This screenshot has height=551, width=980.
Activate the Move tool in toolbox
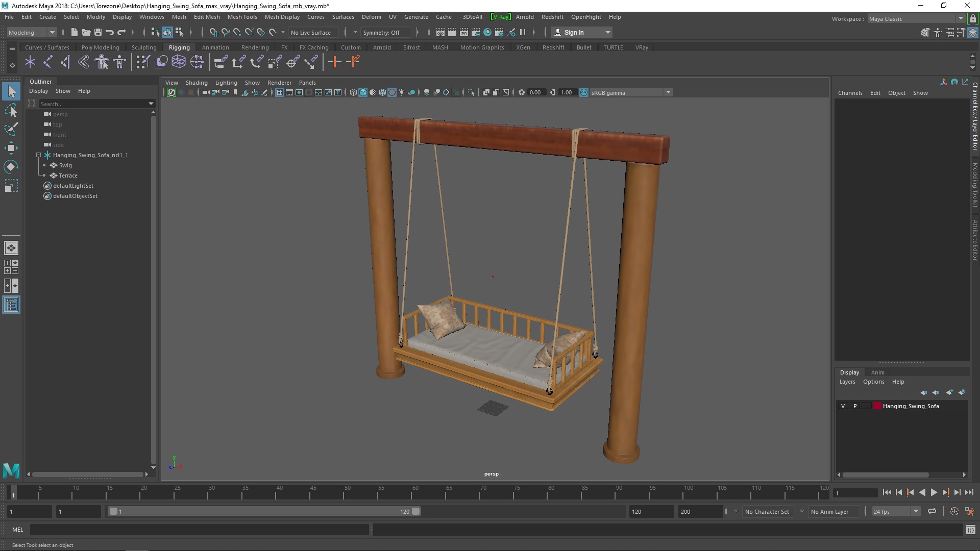coord(11,148)
